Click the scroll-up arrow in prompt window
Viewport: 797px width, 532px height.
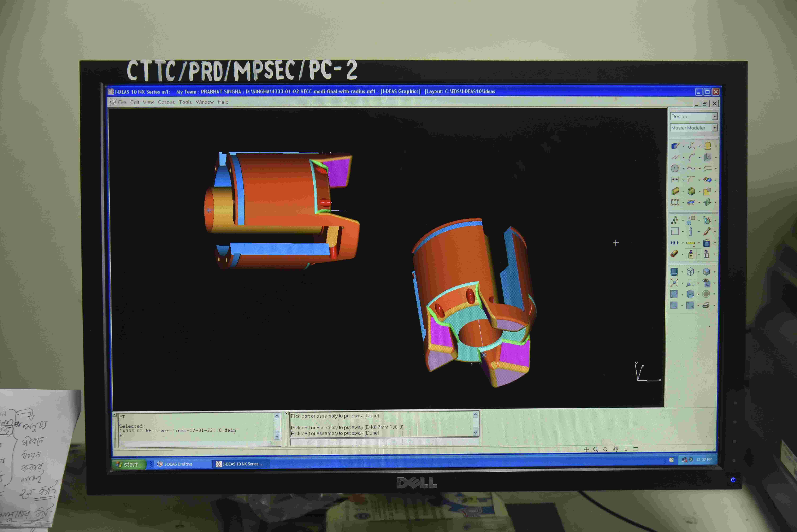pos(475,415)
